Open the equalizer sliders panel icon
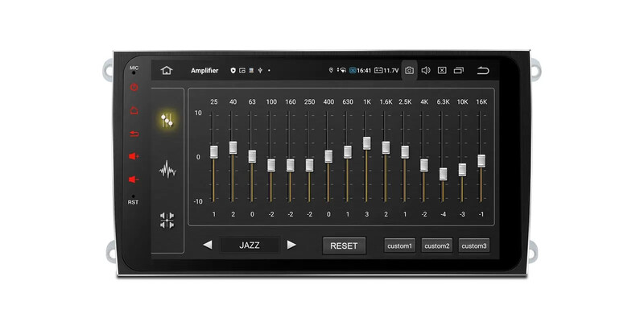644x322 pixels. pyautogui.click(x=167, y=121)
